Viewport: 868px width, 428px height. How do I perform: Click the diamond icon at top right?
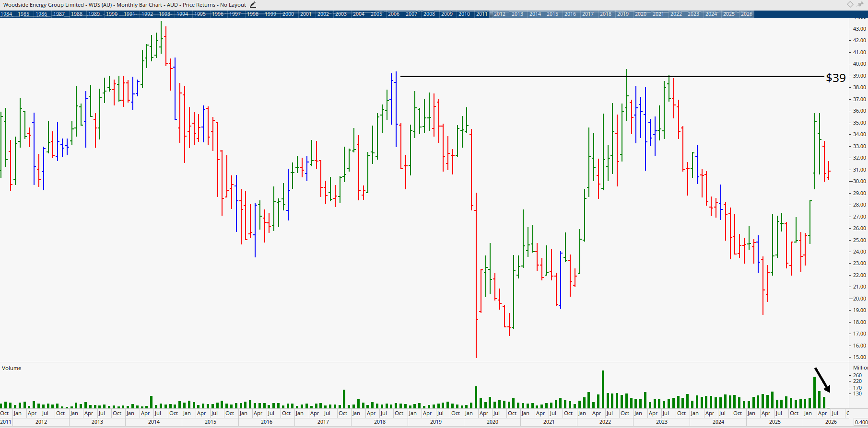[850, 4]
